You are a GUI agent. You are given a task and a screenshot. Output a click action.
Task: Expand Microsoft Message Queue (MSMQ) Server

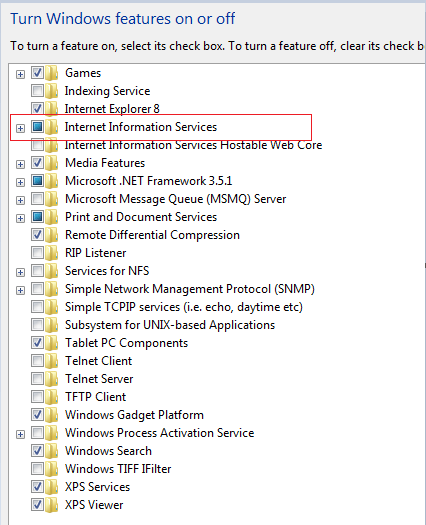point(20,200)
